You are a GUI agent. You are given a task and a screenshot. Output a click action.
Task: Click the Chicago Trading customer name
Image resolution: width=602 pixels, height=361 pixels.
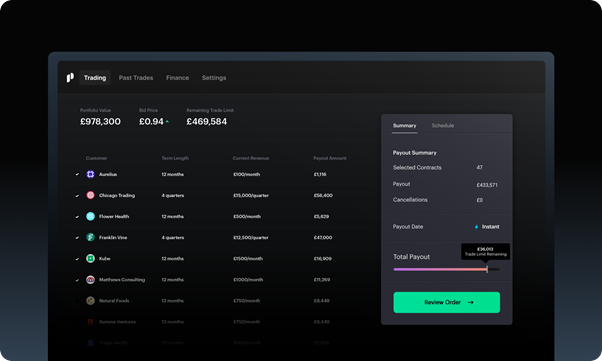coord(117,195)
